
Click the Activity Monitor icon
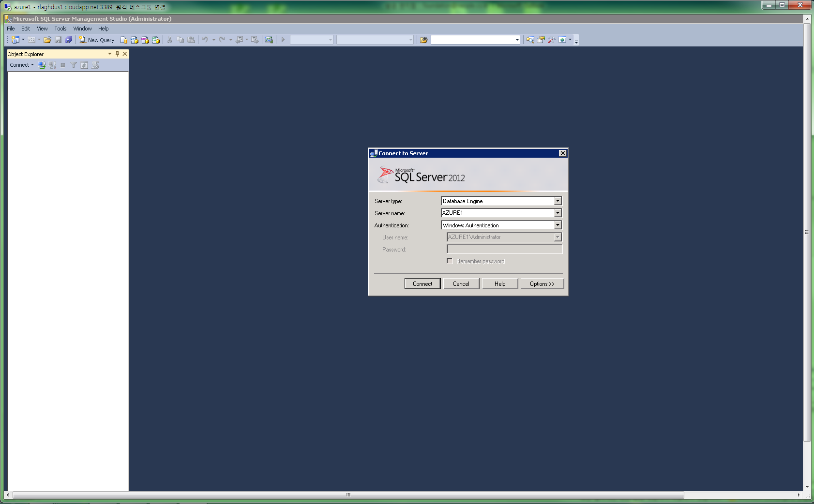pos(269,40)
